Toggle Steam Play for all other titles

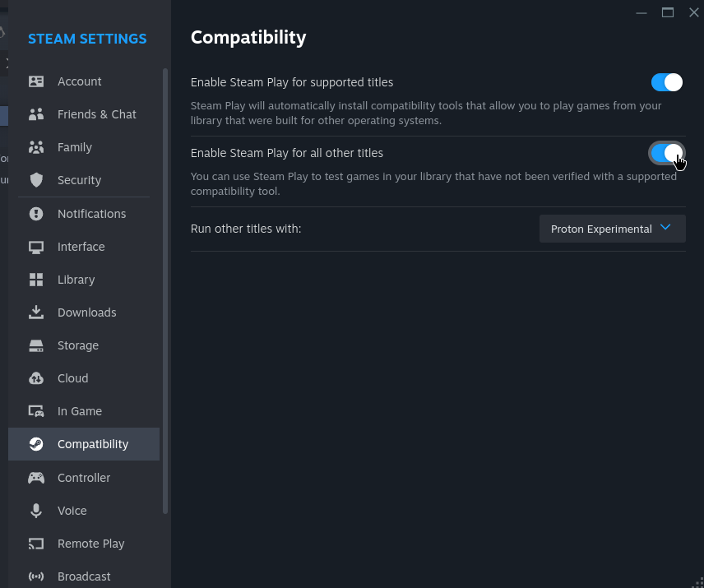(x=667, y=153)
